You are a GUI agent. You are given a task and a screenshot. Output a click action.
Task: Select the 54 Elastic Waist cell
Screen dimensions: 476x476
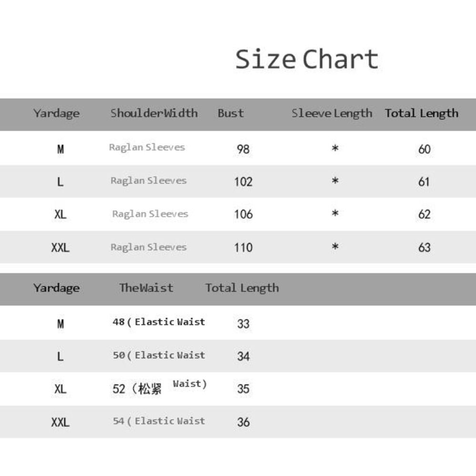[x=159, y=421]
